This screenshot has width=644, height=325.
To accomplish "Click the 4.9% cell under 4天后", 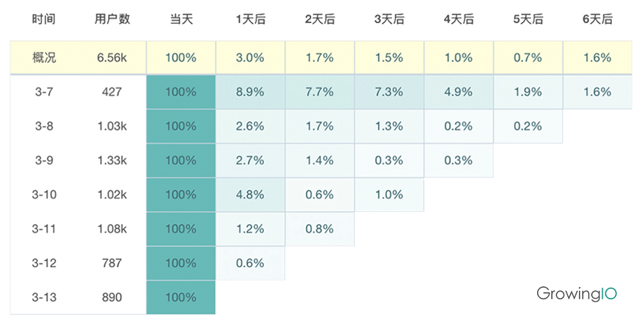I will coord(459,92).
